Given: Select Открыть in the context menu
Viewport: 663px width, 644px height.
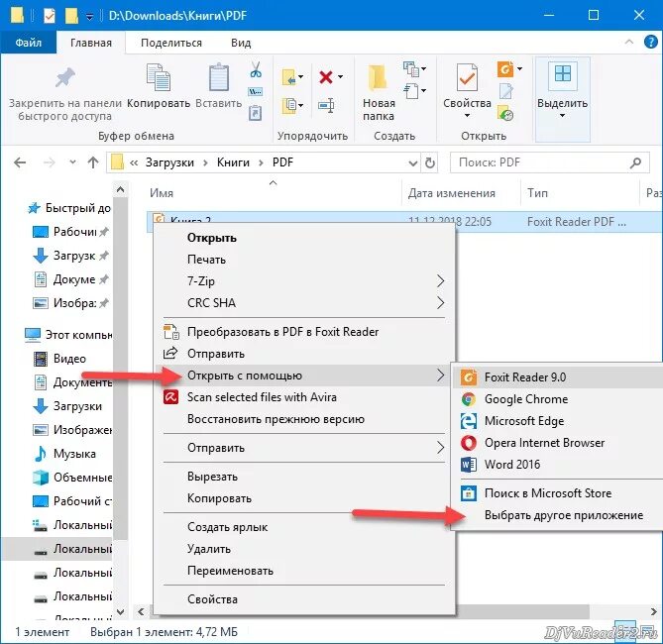Looking at the screenshot, I should (x=304, y=238).
